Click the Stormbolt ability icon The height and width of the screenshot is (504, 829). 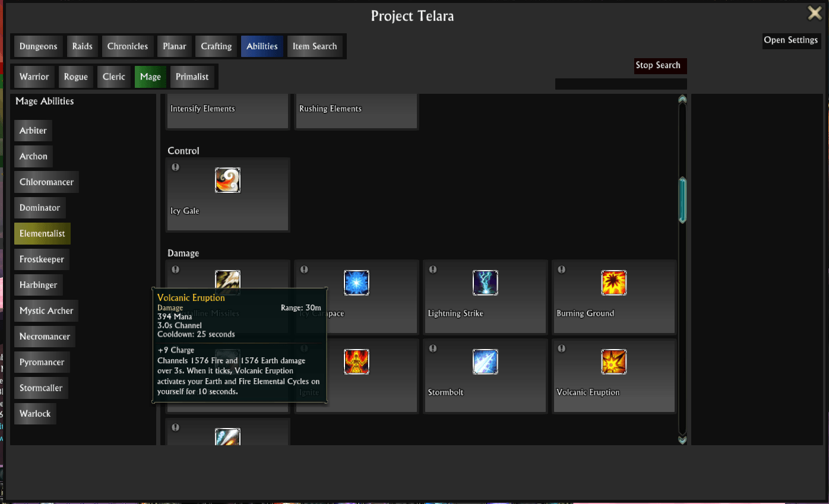(485, 362)
